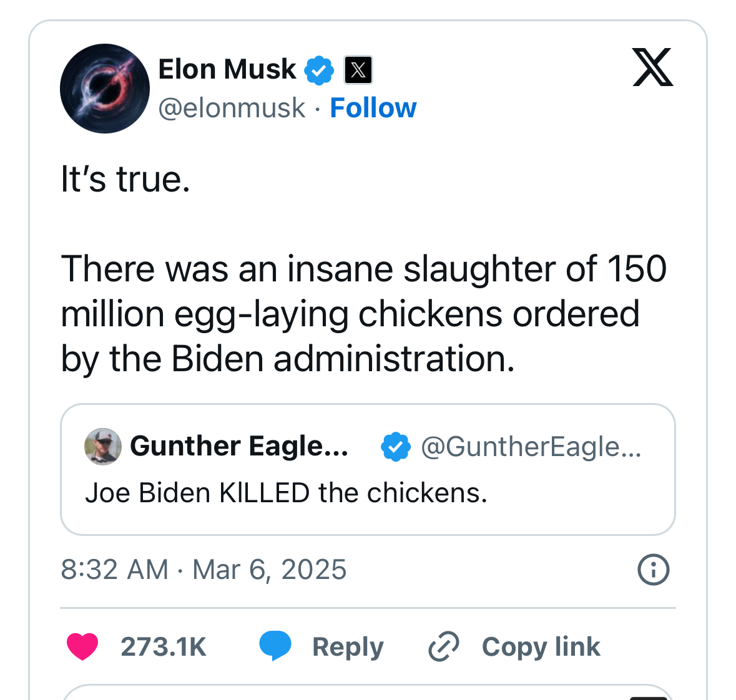Click the 273.1K like count

[164, 647]
